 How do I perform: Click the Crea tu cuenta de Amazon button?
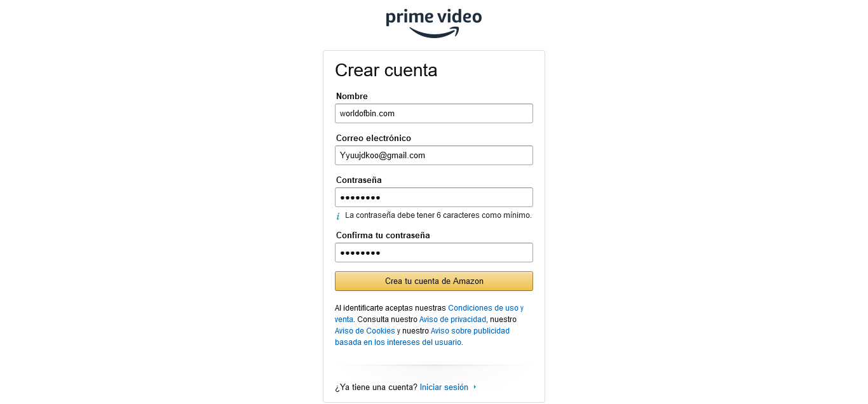click(434, 281)
